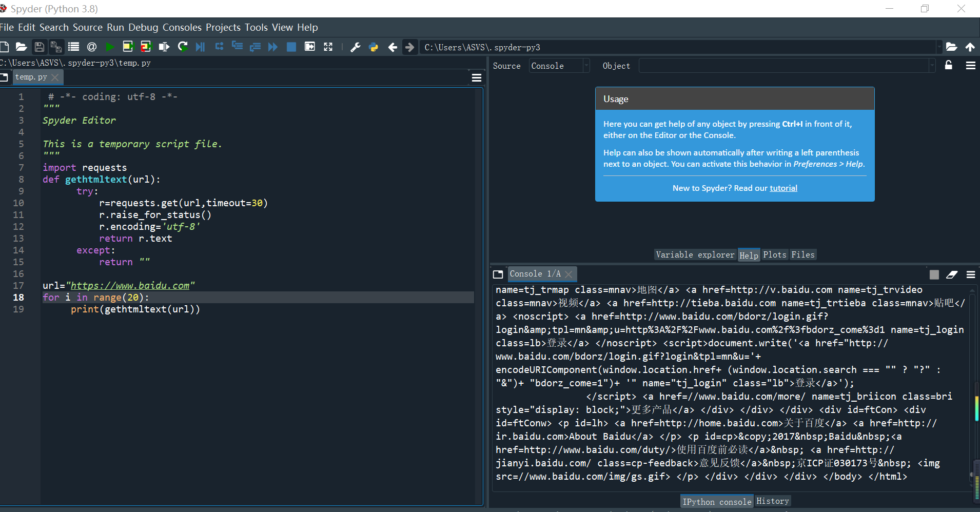Expand the Object combo box arrow
This screenshot has width=980, height=512.
[x=932, y=66]
